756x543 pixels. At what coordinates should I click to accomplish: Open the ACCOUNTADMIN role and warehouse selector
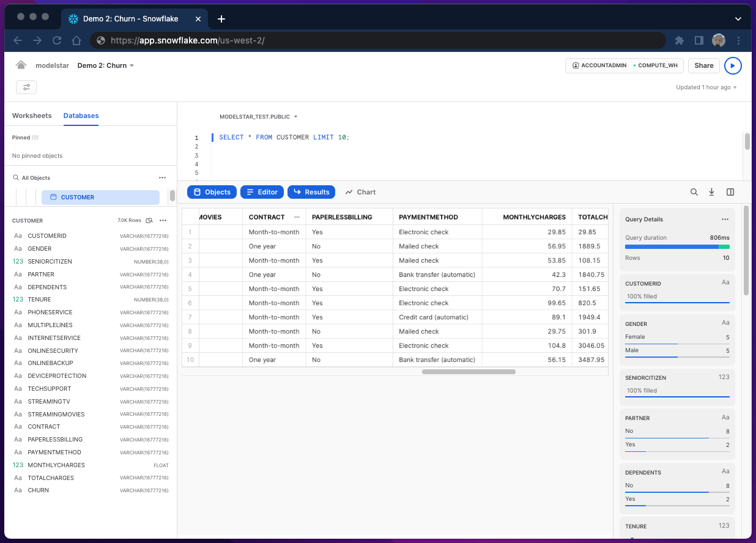click(x=623, y=65)
